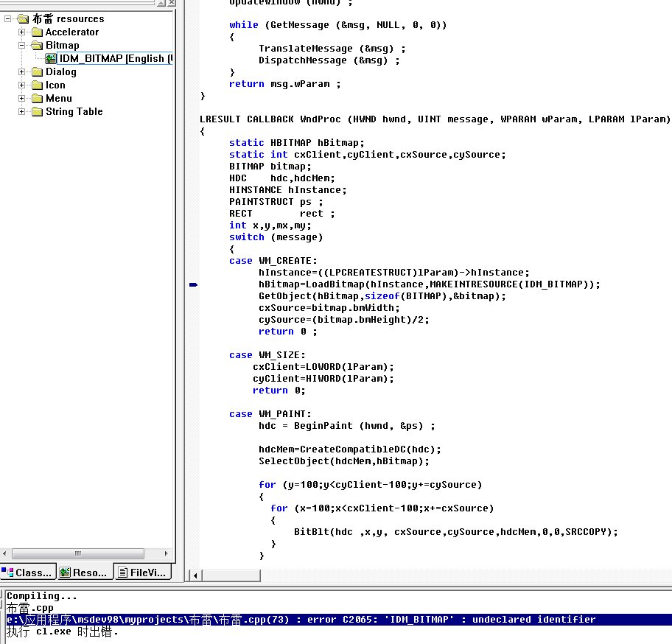The width and height of the screenshot is (672, 644).
Task: Switch to the ClassView tab
Action: 28,572
